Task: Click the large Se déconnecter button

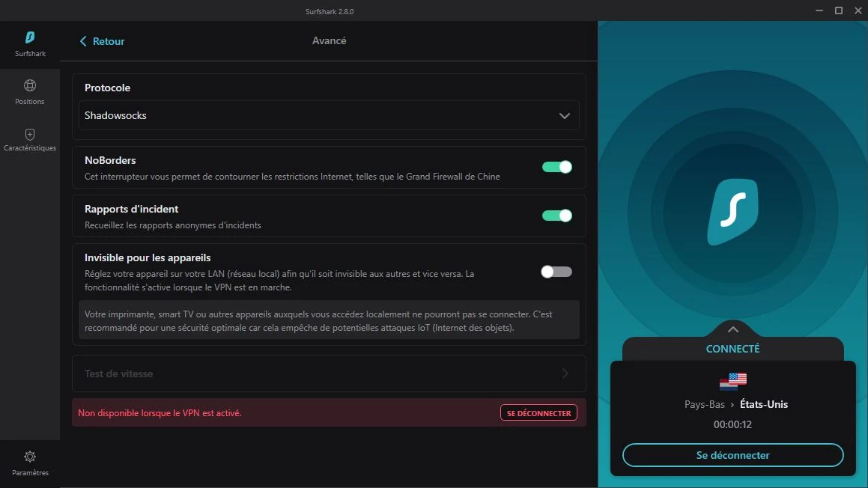Action: 733,455
